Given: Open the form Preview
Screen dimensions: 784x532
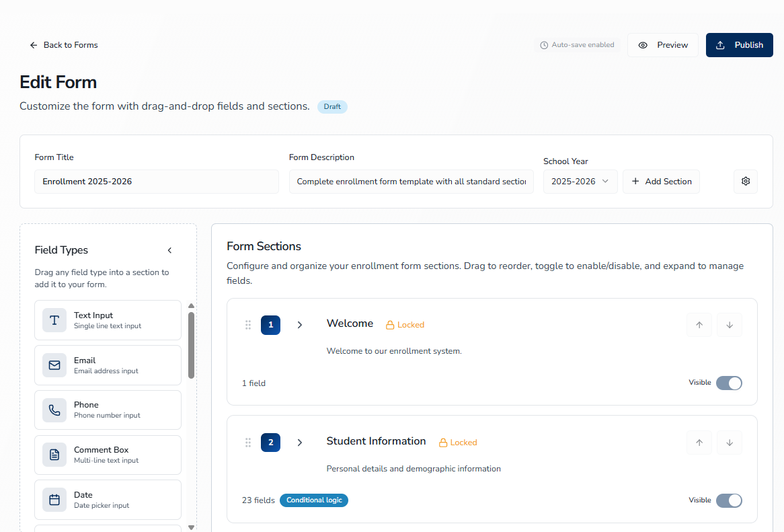Looking at the screenshot, I should 662,45.
